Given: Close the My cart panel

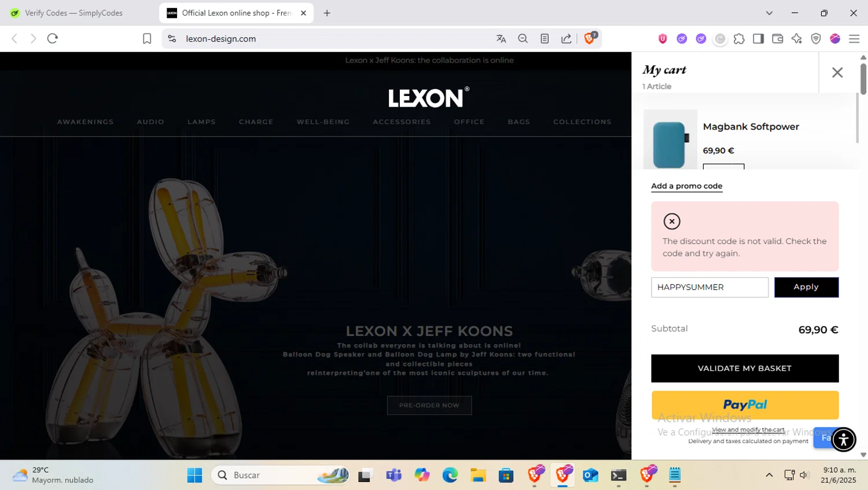Looking at the screenshot, I should click(x=837, y=72).
